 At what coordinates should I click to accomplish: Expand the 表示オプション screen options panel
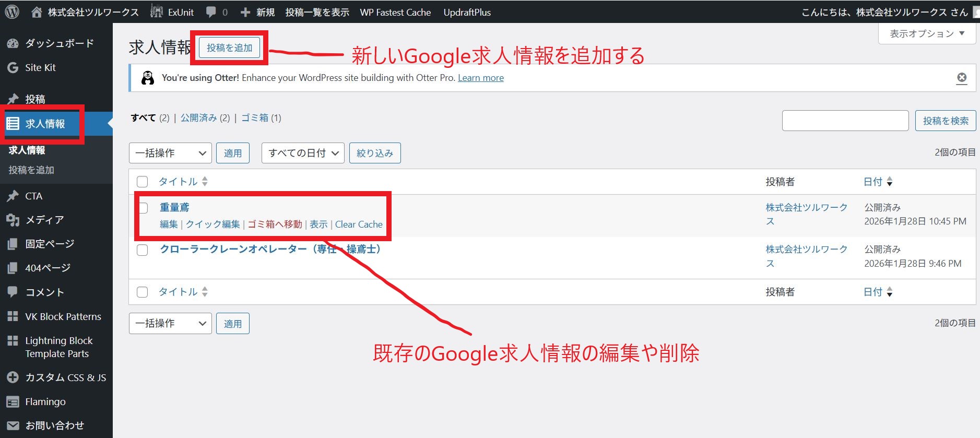coord(927,33)
